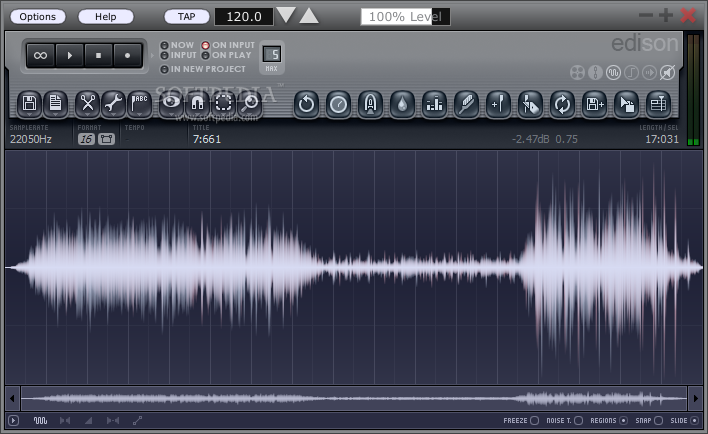Open the File (floppy disk) menu button

coord(29,104)
